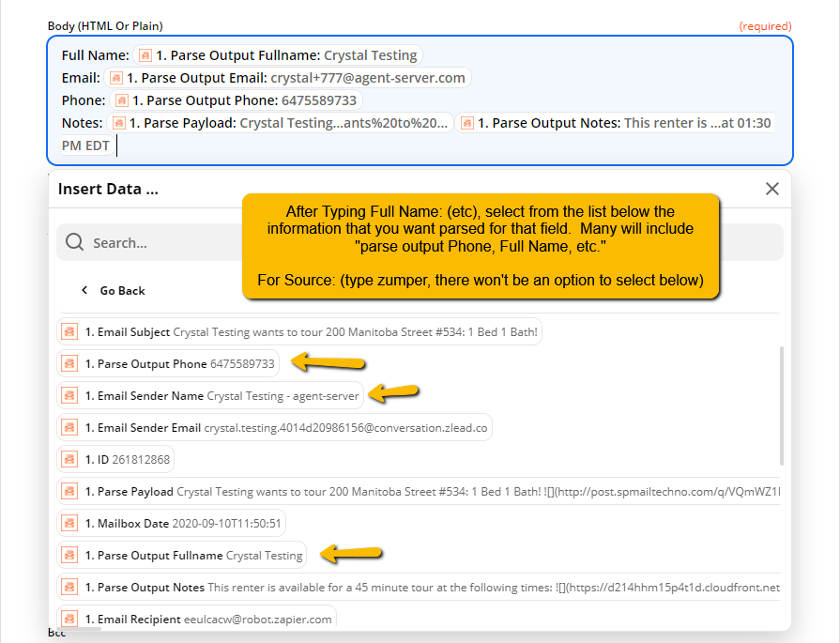The height and width of the screenshot is (643, 840).
Task: Click the Parse Output Email pill in Body field
Action: pos(288,78)
